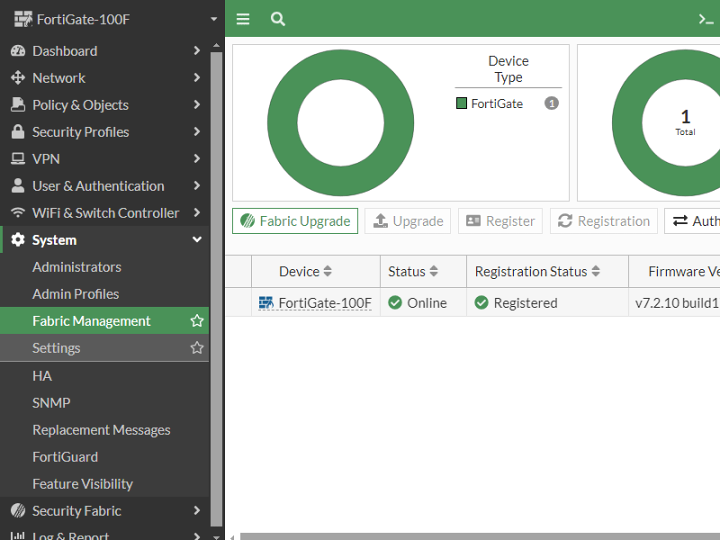The width and height of the screenshot is (720, 540).
Task: Open the CLI console icon
Action: 706,19
